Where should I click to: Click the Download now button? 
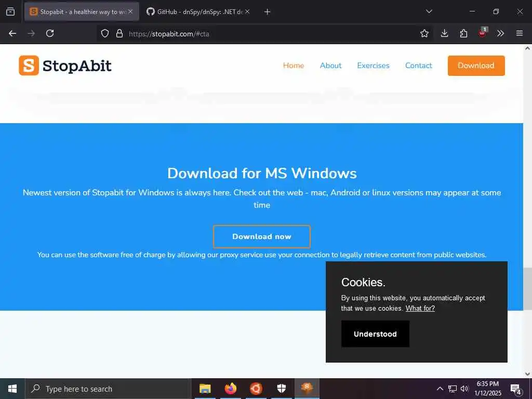tap(262, 236)
